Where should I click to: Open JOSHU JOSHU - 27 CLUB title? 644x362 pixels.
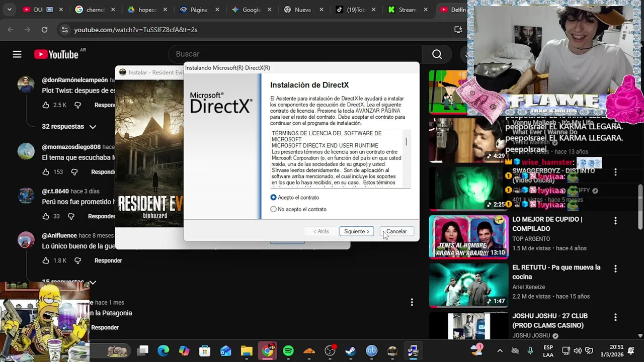coord(549,321)
